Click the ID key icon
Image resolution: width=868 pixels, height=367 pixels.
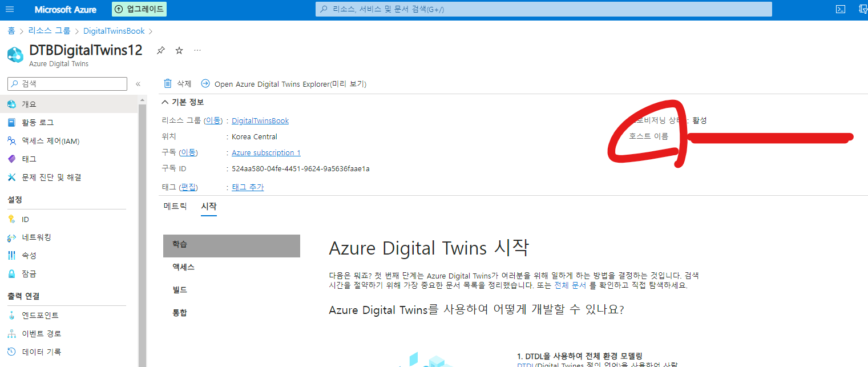pos(11,219)
